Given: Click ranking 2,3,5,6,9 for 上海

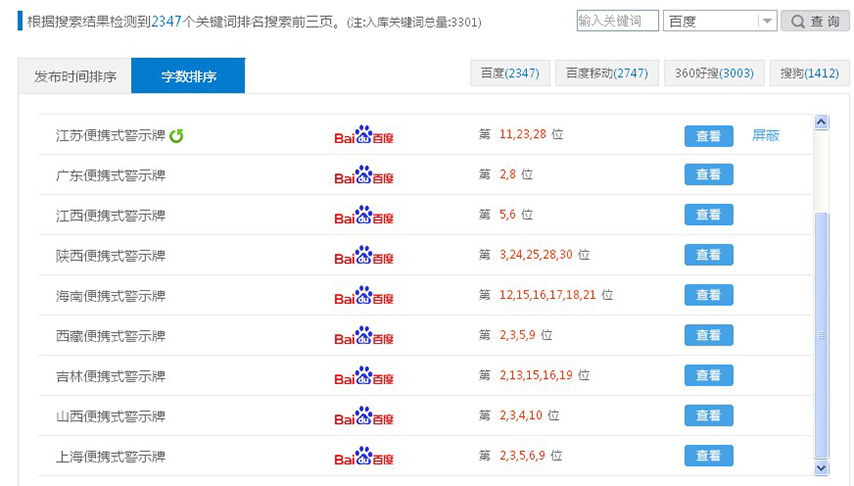Looking at the screenshot, I should pyautogui.click(x=522, y=455).
